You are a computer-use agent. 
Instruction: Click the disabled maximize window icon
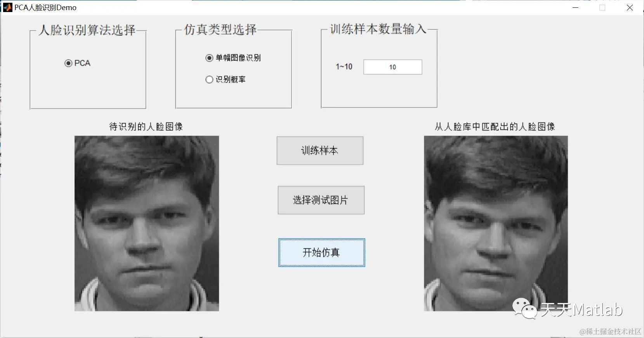tap(602, 8)
